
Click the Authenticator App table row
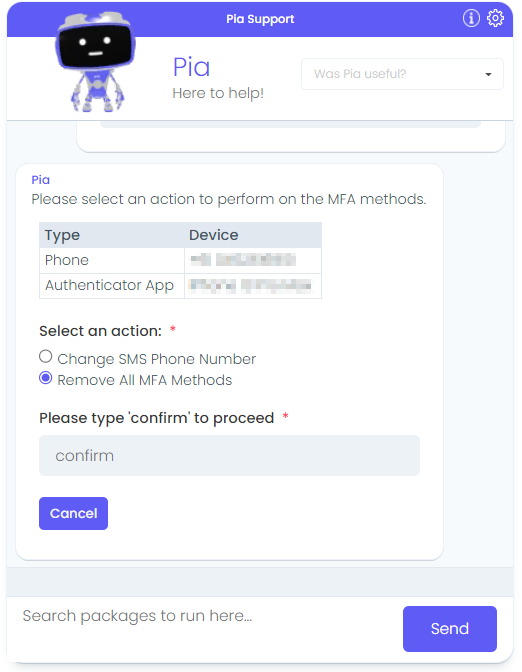click(180, 285)
